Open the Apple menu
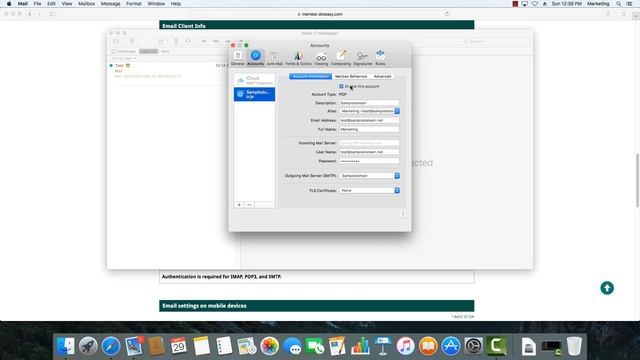640x360 pixels. pyautogui.click(x=9, y=4)
